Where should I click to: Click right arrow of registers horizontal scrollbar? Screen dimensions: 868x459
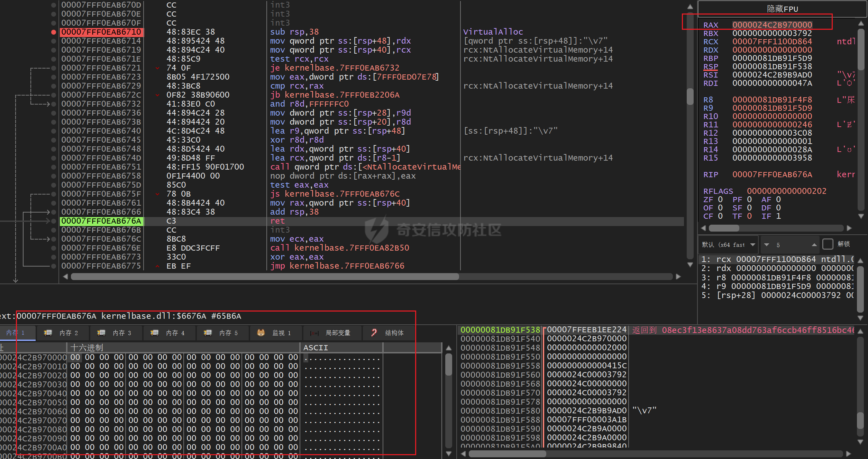[849, 228]
